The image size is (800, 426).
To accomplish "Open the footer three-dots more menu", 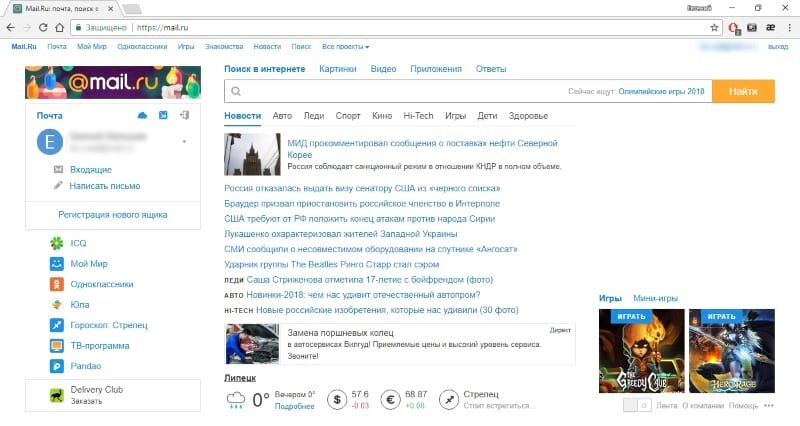I will (x=769, y=406).
